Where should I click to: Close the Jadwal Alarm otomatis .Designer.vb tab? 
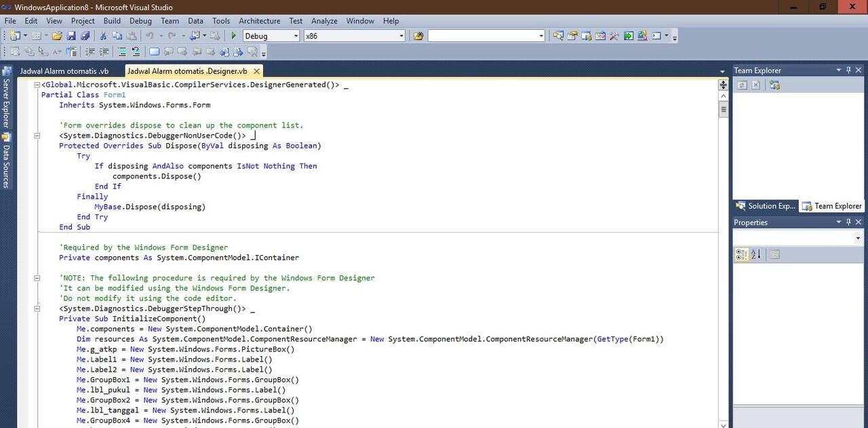point(256,71)
